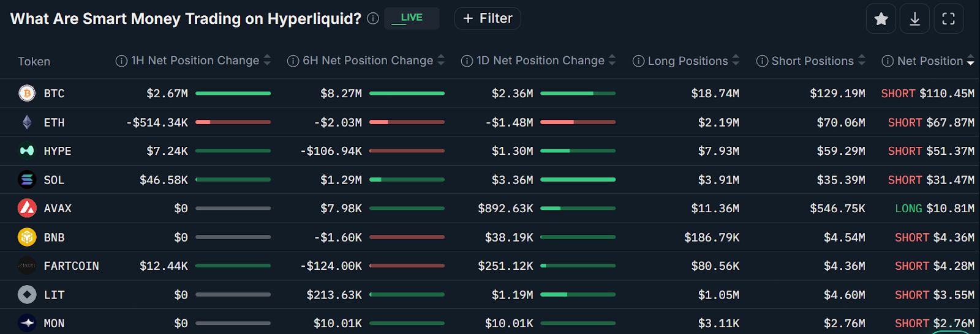This screenshot has height=334, width=980.
Task: Click the HYPE token logo
Action: [27, 151]
